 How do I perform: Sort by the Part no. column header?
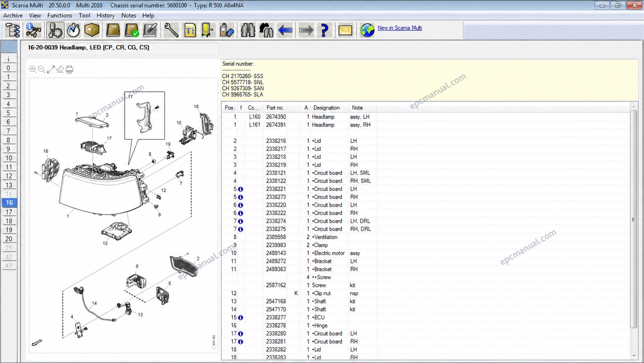point(275,108)
